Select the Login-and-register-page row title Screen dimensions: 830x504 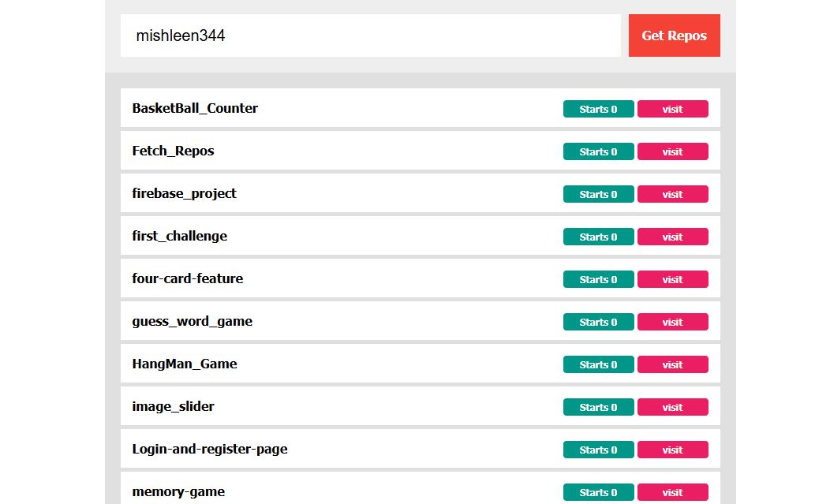[x=209, y=449]
